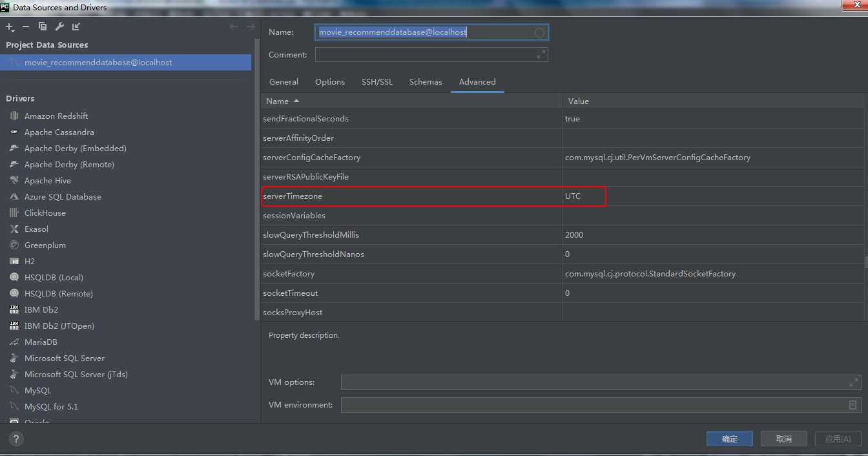
Task: Click the 应用(A) apply button
Action: pos(838,439)
